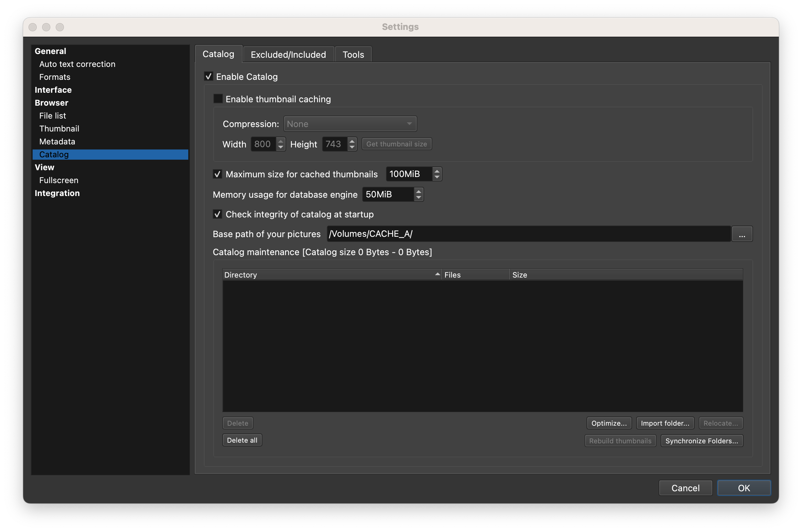Screen dimensions: 802x532
Task: Open the Compression dropdown
Action: (x=350, y=124)
